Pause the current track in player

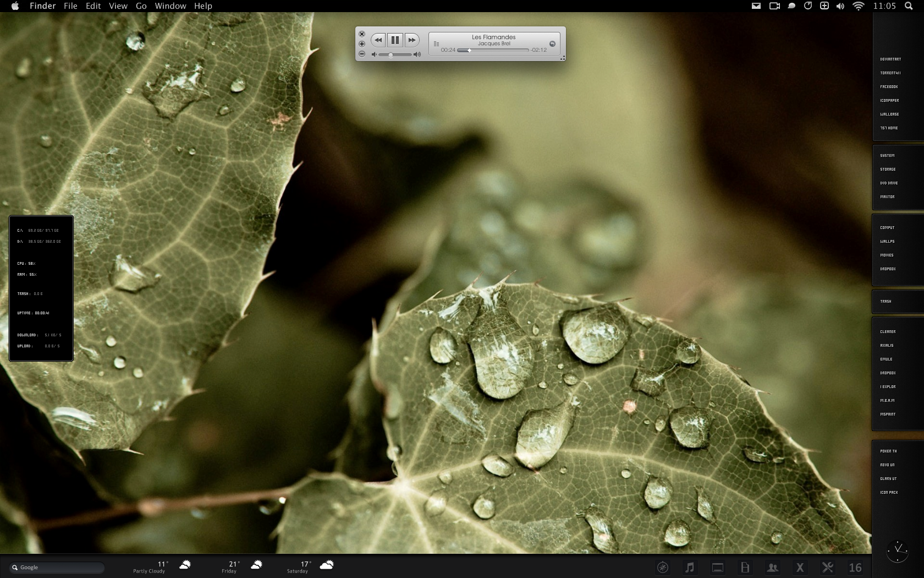[x=395, y=40]
